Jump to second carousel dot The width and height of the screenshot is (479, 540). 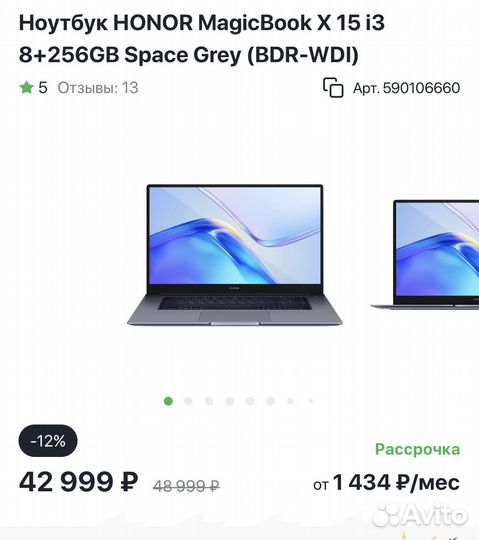pos(188,401)
